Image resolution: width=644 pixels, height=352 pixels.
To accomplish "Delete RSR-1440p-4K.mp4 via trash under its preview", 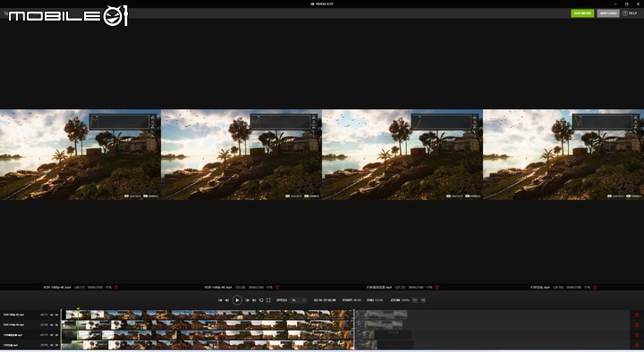I will click(277, 287).
